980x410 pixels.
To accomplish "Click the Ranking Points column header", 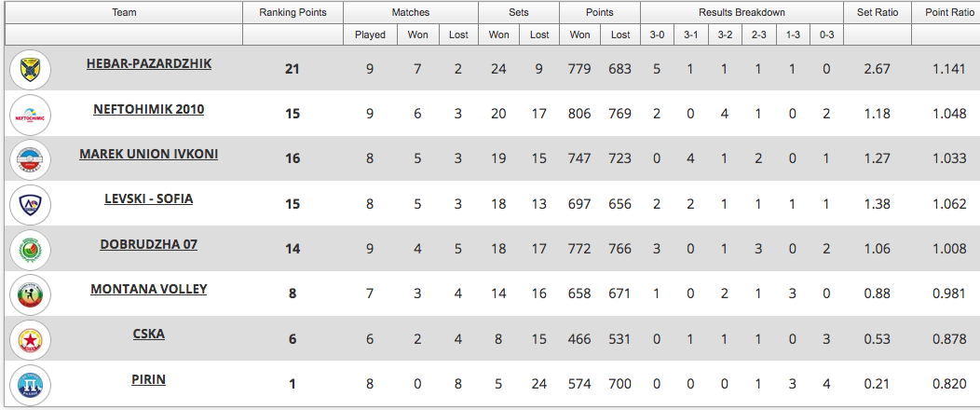I will click(x=293, y=12).
